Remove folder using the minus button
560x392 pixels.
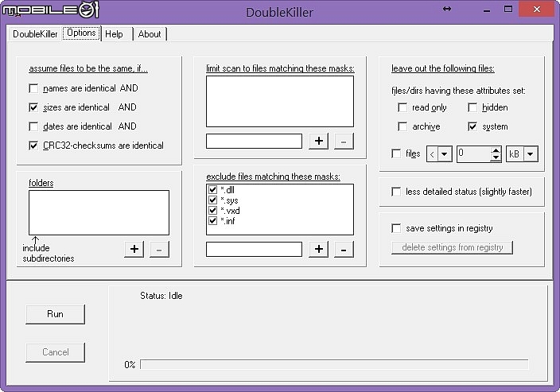[x=159, y=249]
